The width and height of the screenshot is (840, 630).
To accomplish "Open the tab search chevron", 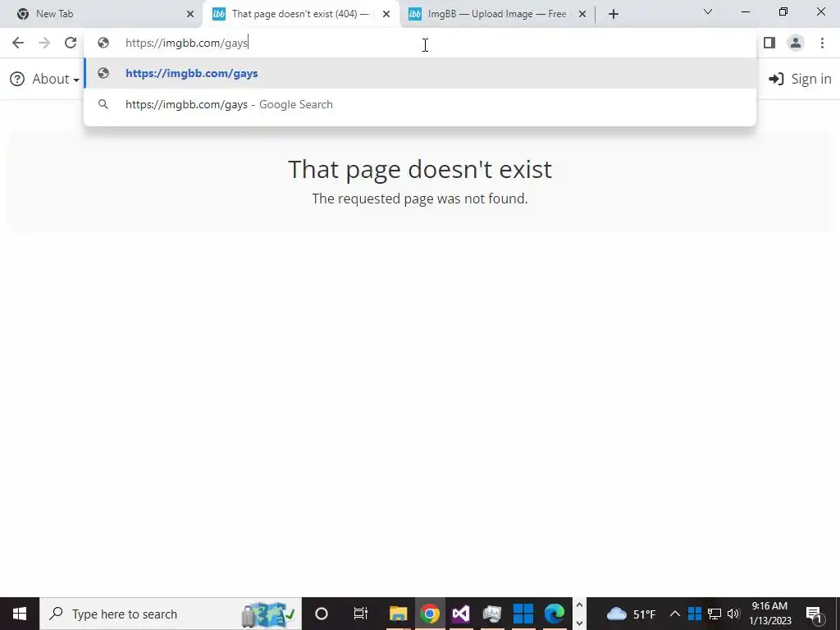I will 708,11.
